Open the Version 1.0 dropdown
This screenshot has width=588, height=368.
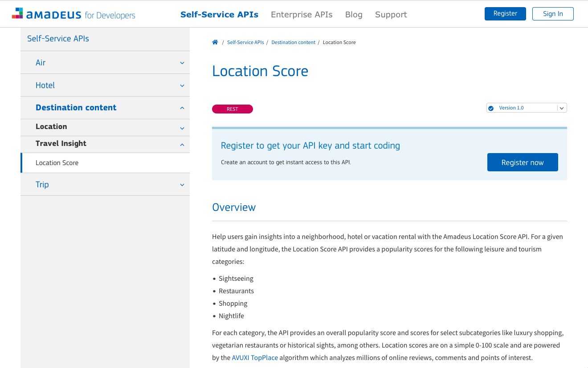click(527, 108)
